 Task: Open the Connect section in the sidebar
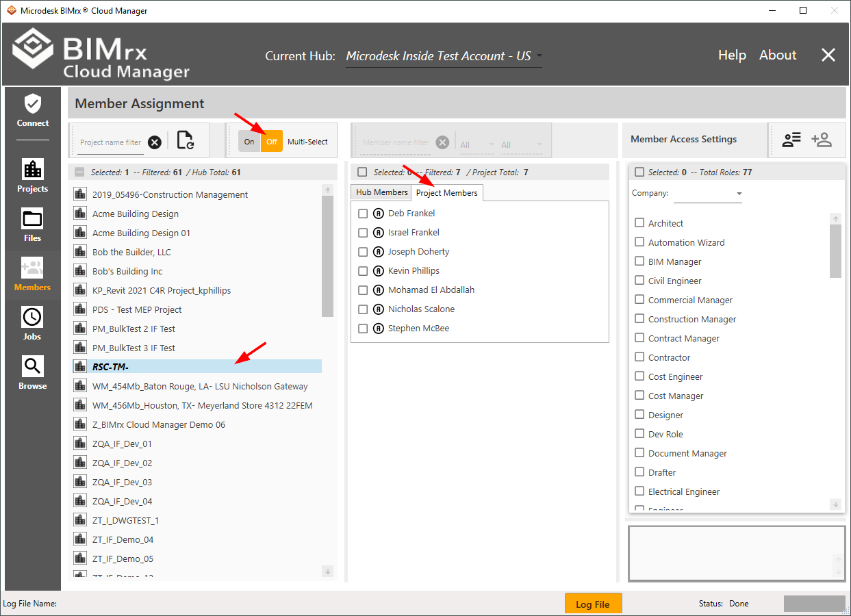[33, 110]
